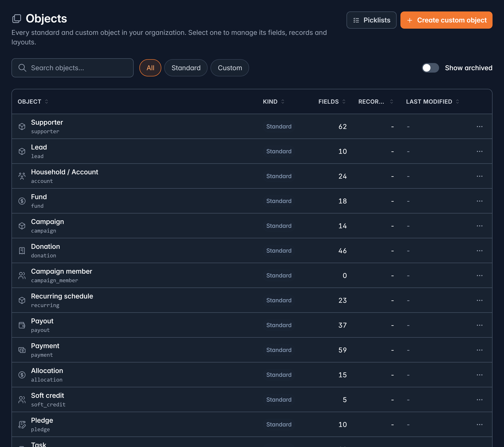The height and width of the screenshot is (447, 504).
Task: Open the three-dot menu for Recurring schedule
Action: [x=479, y=300]
